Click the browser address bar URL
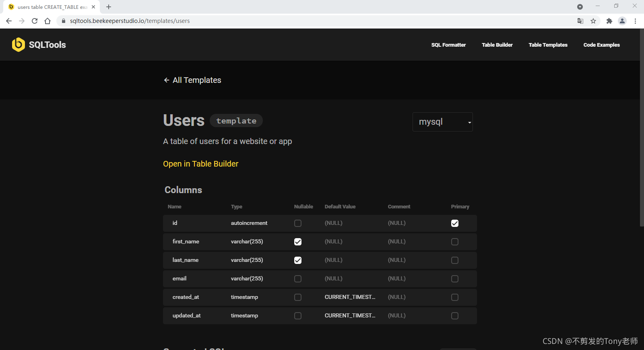 [130, 21]
